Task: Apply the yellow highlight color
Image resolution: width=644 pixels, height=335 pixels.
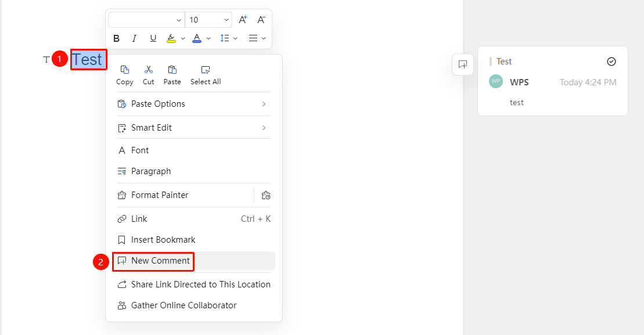Action: 171,38
